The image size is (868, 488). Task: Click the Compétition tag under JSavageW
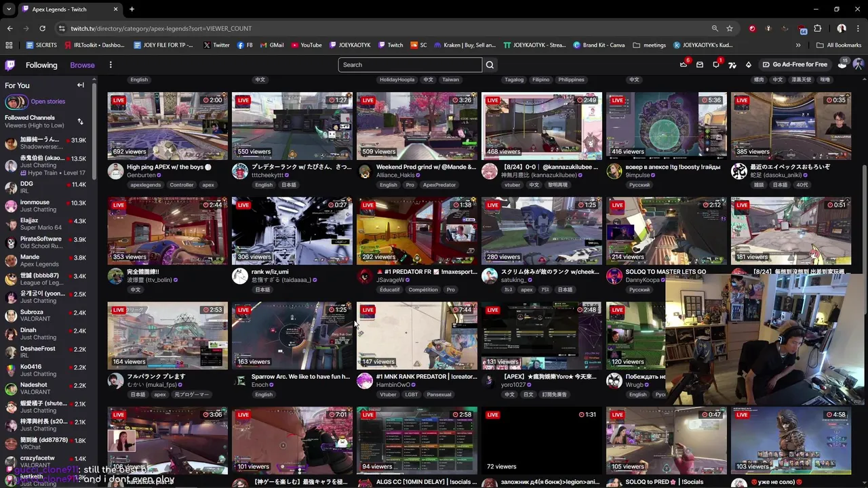[x=423, y=289]
